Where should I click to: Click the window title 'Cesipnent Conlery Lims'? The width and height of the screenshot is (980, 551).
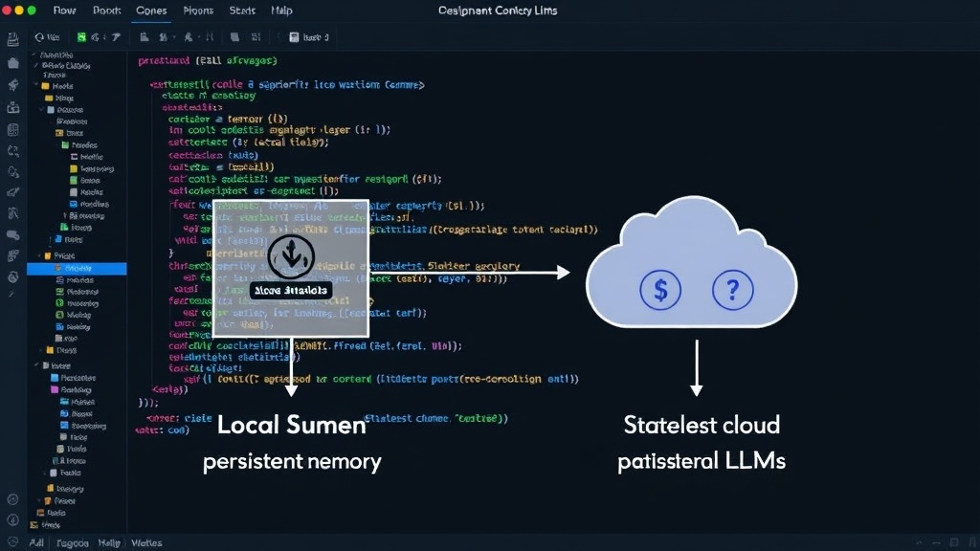tap(498, 11)
